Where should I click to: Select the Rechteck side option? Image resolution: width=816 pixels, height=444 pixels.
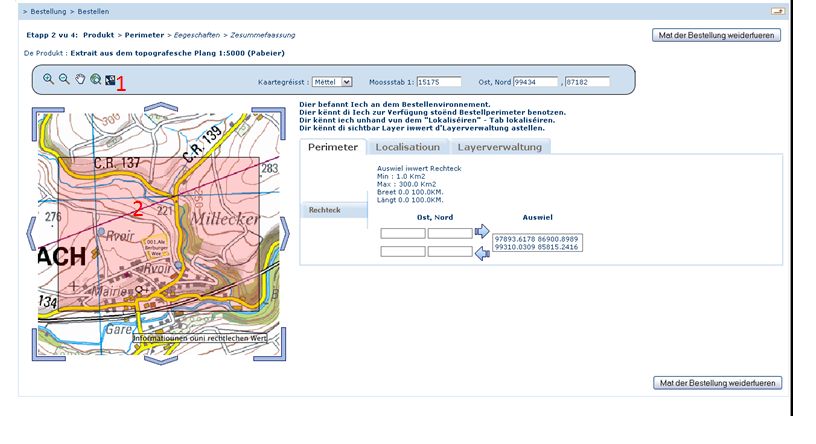325,210
